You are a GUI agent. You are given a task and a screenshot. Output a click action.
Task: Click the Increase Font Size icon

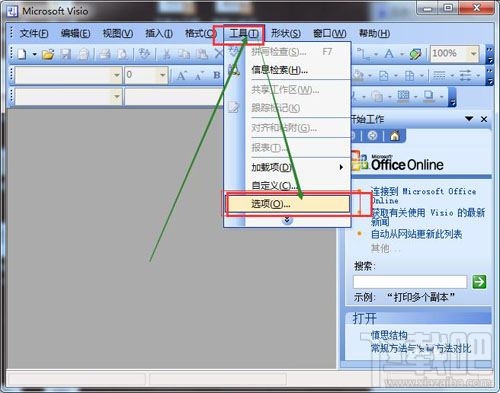point(181,76)
